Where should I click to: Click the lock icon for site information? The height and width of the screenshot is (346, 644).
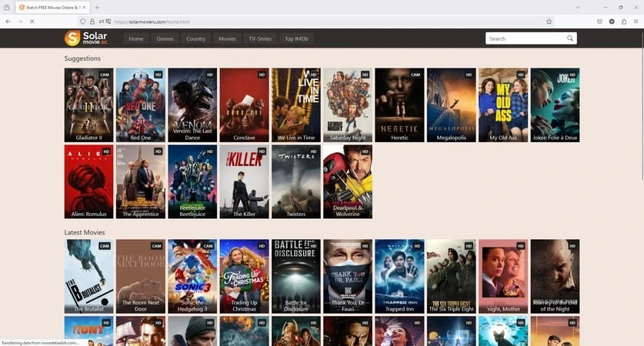pos(92,22)
